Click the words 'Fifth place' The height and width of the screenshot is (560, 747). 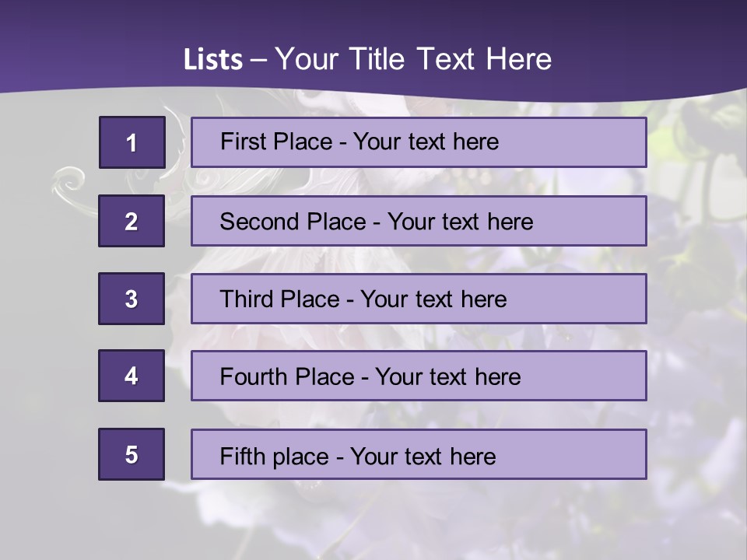[x=275, y=457]
